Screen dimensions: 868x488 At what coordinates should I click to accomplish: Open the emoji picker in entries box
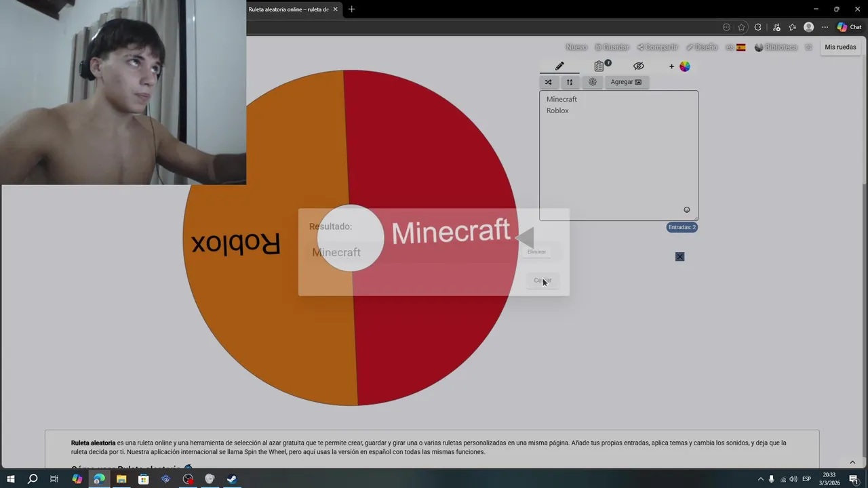[686, 210]
